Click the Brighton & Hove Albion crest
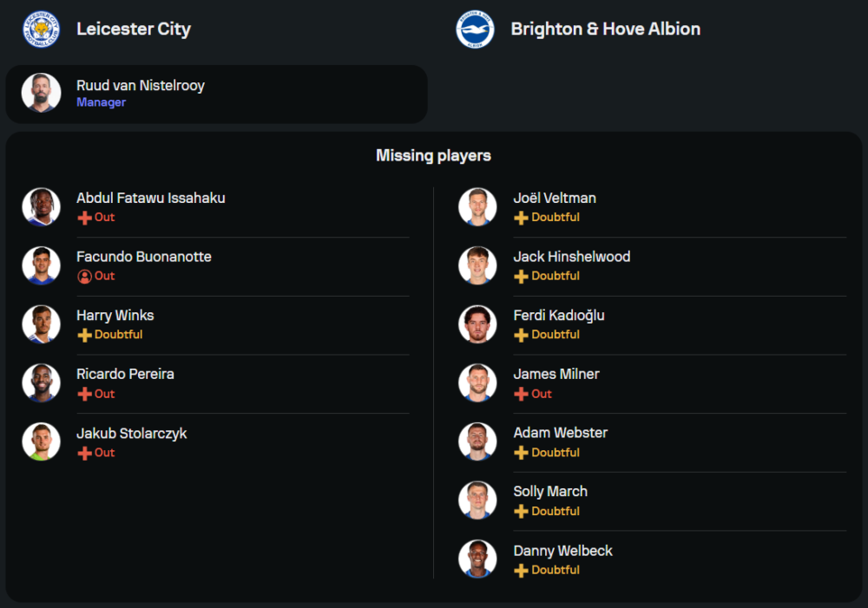The width and height of the screenshot is (868, 608). tap(475, 29)
